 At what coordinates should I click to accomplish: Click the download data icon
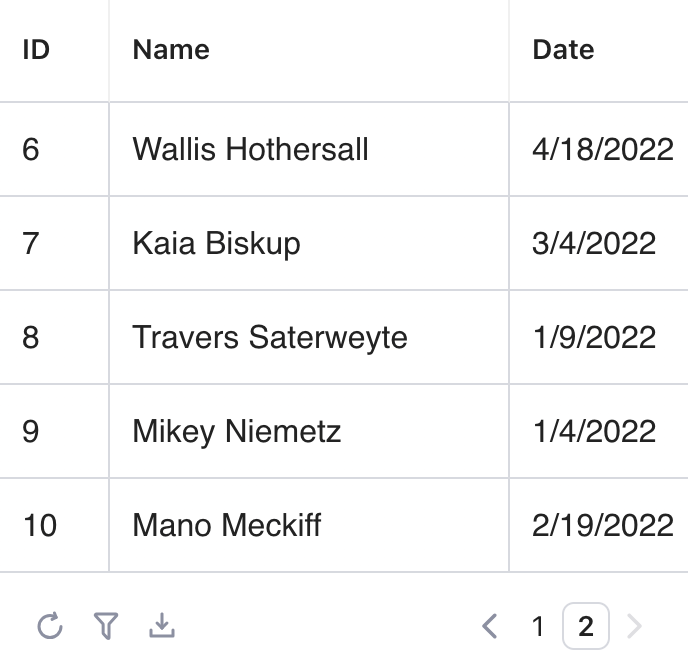pos(162,627)
